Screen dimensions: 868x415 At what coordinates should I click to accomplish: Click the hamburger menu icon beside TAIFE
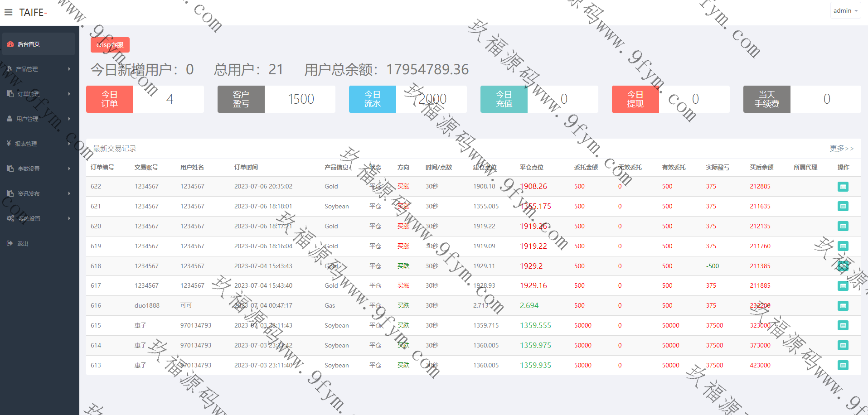(8, 12)
